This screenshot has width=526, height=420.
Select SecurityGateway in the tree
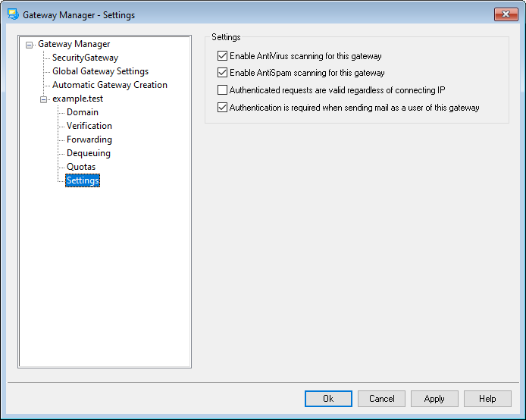[85, 58]
